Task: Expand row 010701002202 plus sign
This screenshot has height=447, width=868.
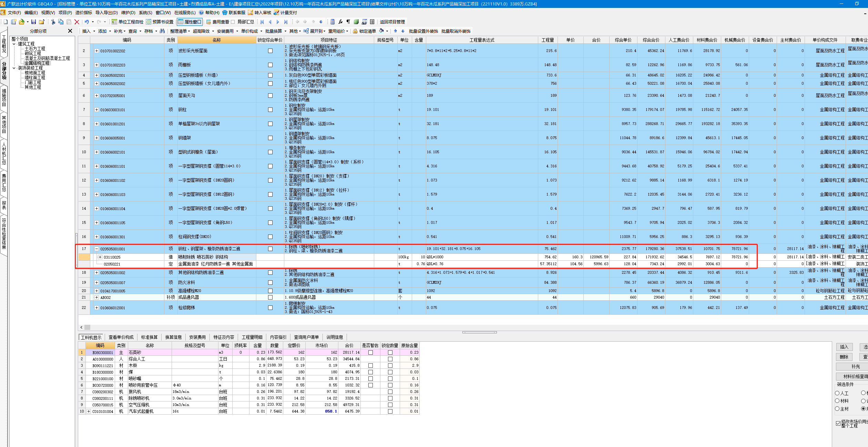Action: (96, 51)
